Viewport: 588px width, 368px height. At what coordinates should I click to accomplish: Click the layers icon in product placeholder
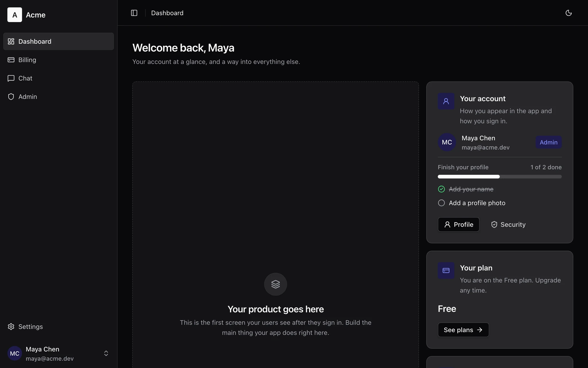click(276, 284)
